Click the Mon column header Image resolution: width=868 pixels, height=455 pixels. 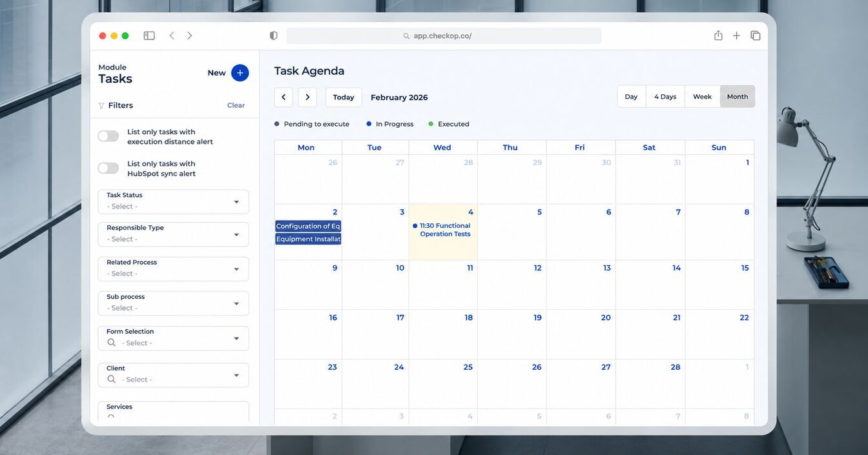[306, 148]
